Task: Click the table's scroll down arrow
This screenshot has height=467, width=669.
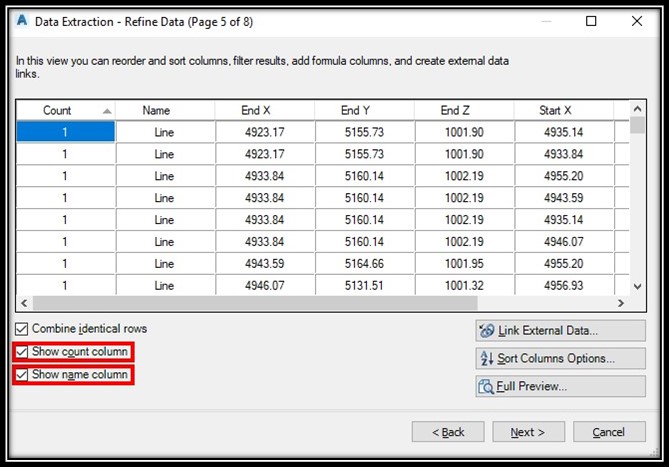Action: 637,287
